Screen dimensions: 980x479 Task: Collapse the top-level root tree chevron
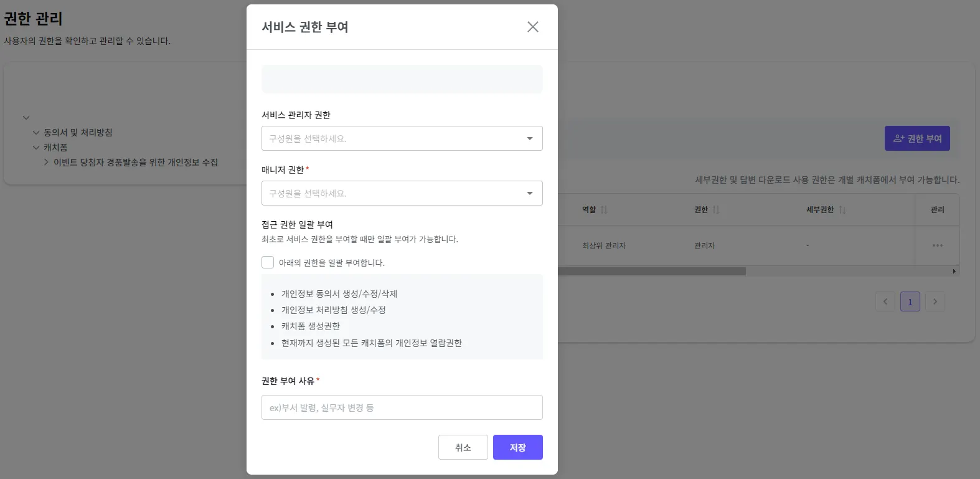26,118
